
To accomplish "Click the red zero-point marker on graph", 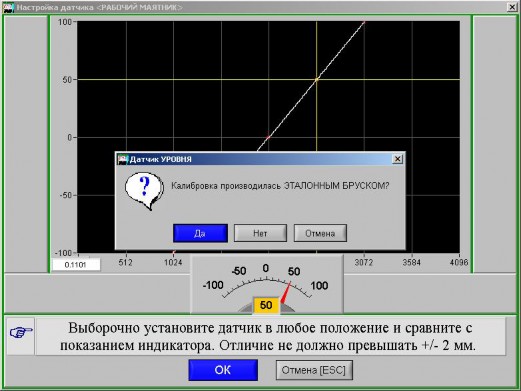I will [268, 137].
